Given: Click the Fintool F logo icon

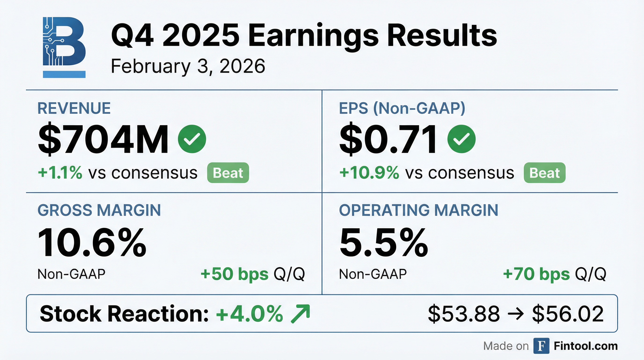Looking at the screenshot, I should (541, 346).
